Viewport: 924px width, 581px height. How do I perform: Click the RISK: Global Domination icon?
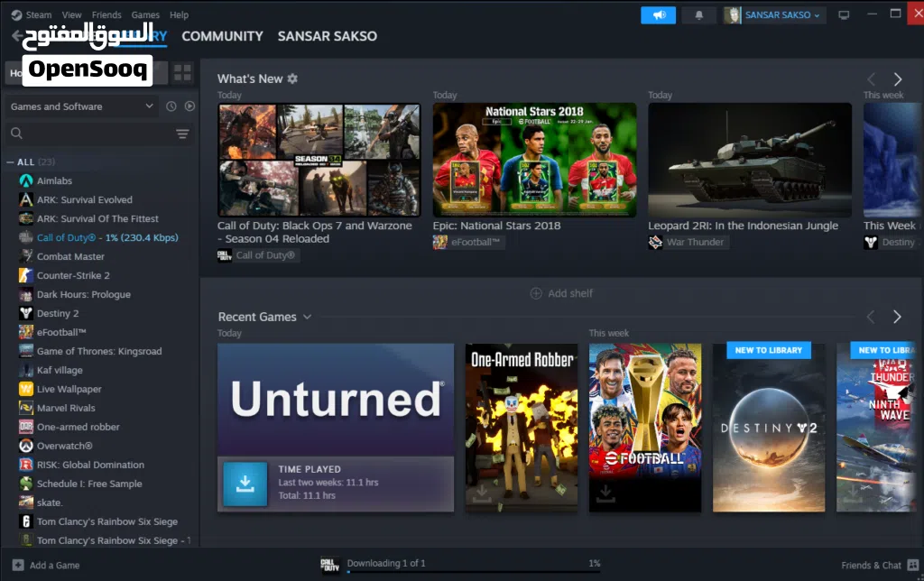(x=26, y=465)
